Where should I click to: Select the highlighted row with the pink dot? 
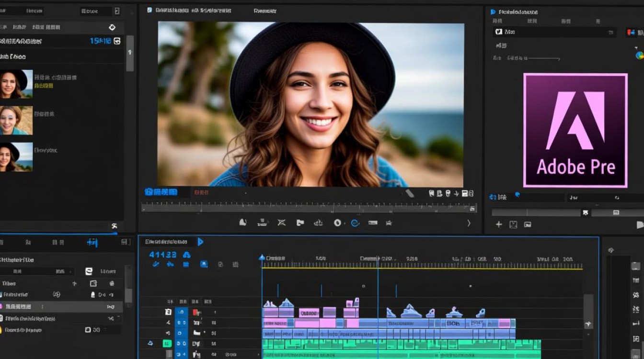click(x=61, y=306)
